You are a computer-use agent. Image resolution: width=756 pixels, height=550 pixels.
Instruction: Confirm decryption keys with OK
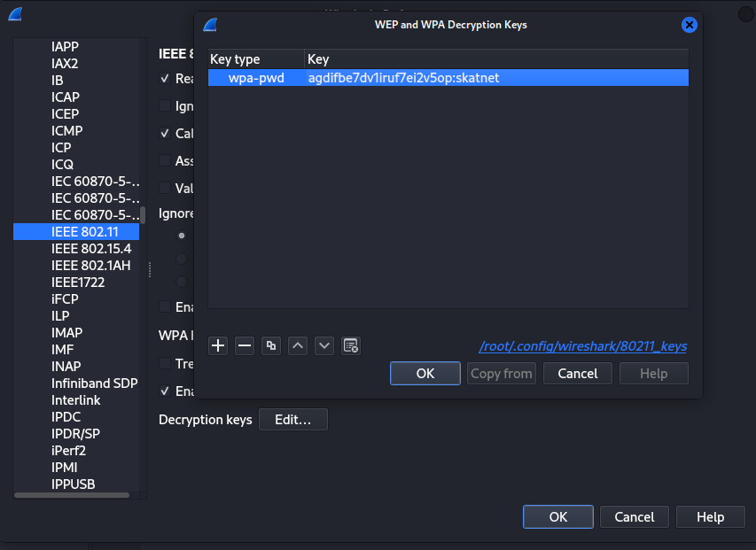425,373
